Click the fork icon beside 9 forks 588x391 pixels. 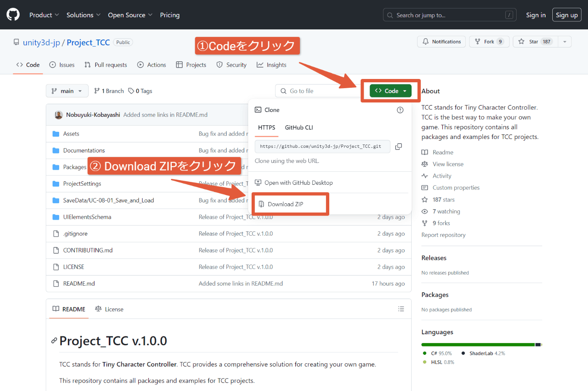point(425,223)
